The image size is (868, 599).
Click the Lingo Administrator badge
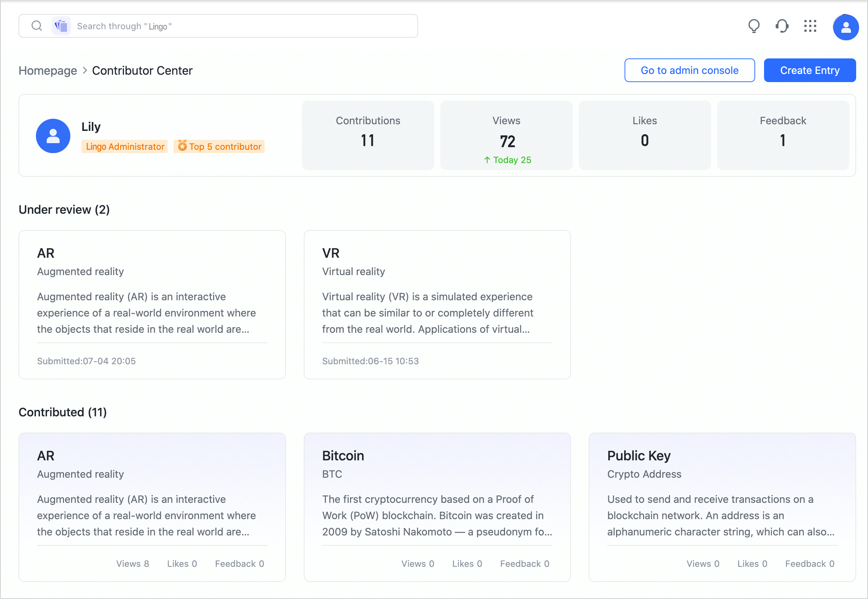click(x=124, y=146)
